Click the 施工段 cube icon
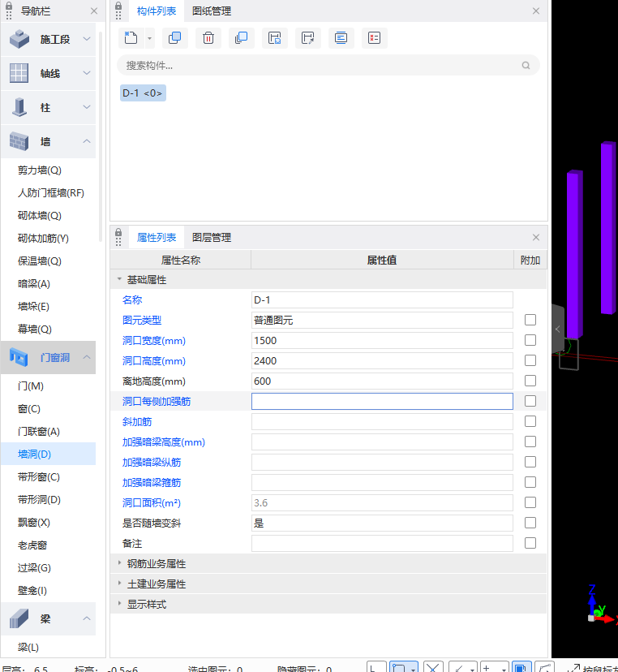618x672 pixels. pos(19,39)
